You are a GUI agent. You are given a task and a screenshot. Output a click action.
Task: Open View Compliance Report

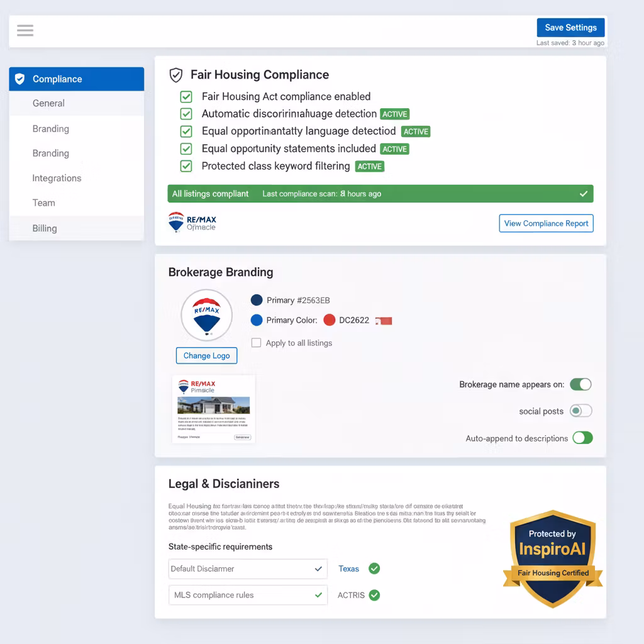click(x=546, y=223)
